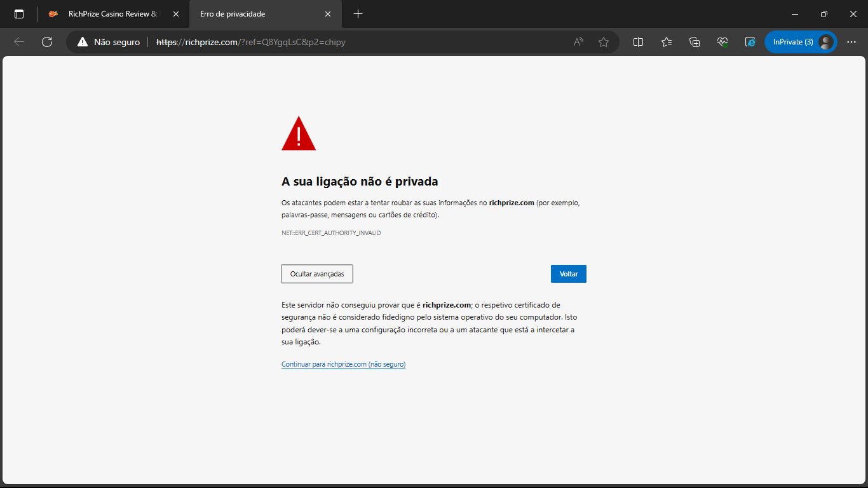Click the read aloud icon in address bar

(578, 42)
